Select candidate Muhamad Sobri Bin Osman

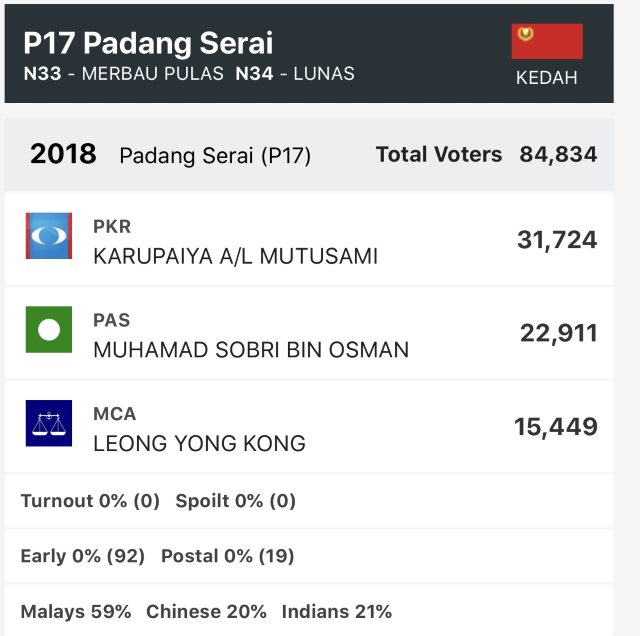coord(251,350)
